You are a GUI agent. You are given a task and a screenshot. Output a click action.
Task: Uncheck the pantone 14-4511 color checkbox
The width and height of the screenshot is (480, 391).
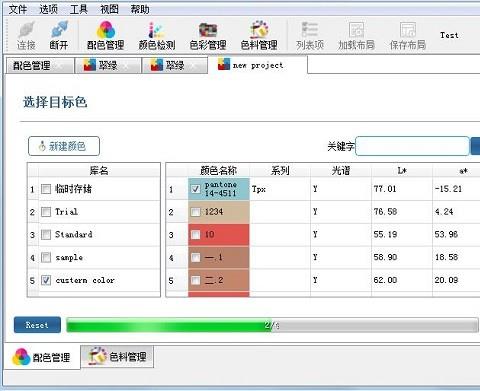click(196, 189)
